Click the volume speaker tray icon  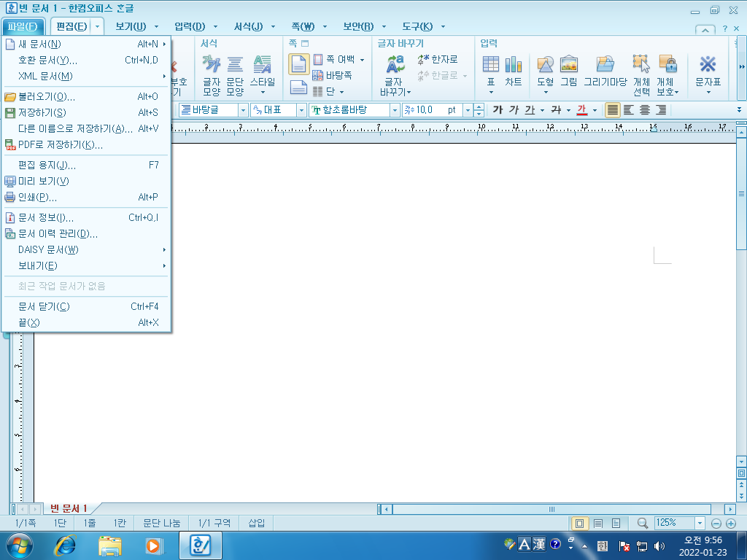point(659,545)
